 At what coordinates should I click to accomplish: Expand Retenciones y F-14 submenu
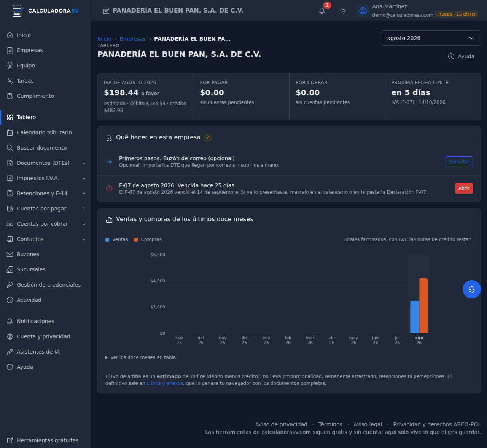(84, 193)
